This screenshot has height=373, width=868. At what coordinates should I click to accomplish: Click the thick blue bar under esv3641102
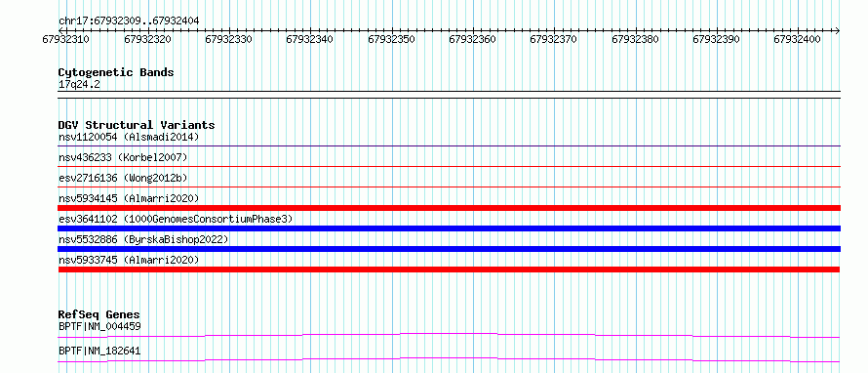(449, 228)
